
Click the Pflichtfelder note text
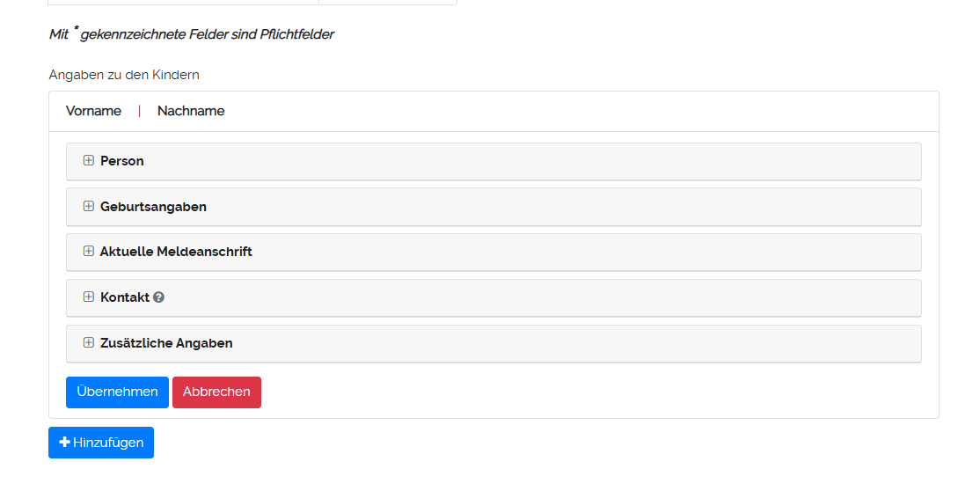[x=192, y=35]
